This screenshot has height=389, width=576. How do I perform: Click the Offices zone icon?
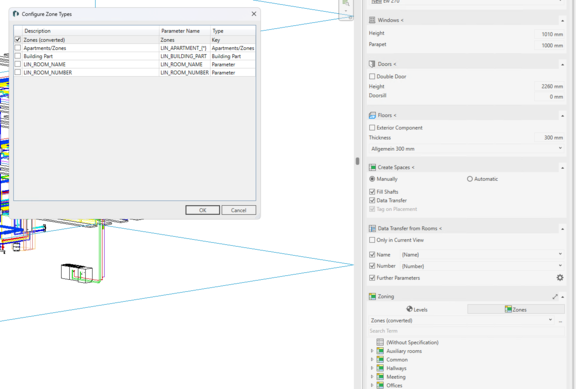(x=380, y=385)
